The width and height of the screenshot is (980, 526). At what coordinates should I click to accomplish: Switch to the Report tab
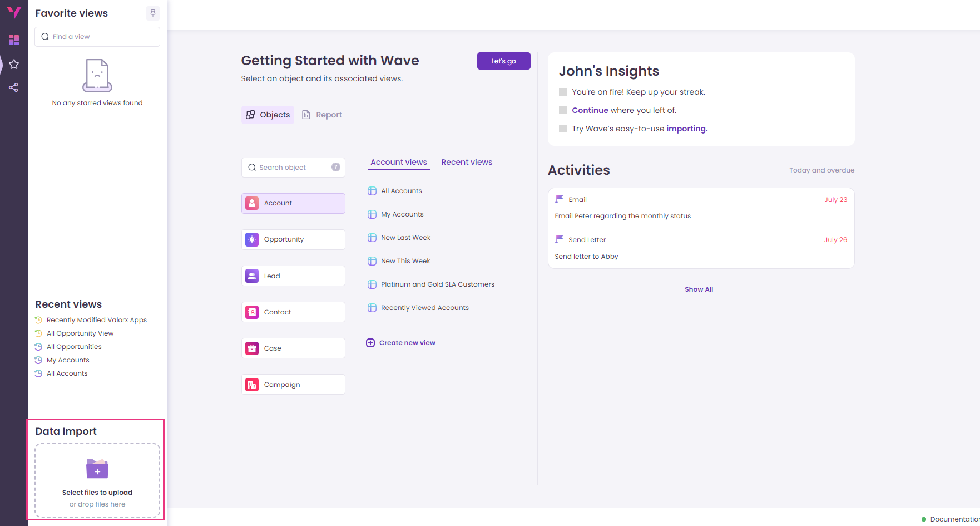coord(322,115)
